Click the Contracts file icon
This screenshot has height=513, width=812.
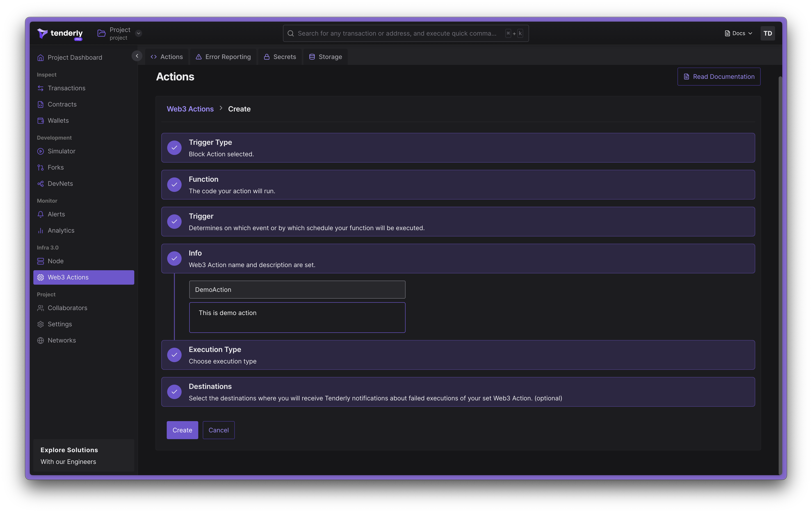(41, 104)
